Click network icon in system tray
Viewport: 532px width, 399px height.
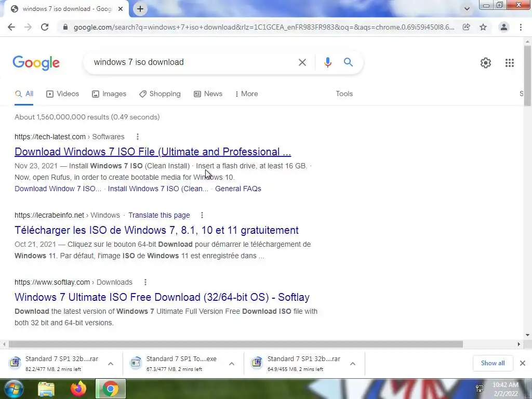point(480,389)
